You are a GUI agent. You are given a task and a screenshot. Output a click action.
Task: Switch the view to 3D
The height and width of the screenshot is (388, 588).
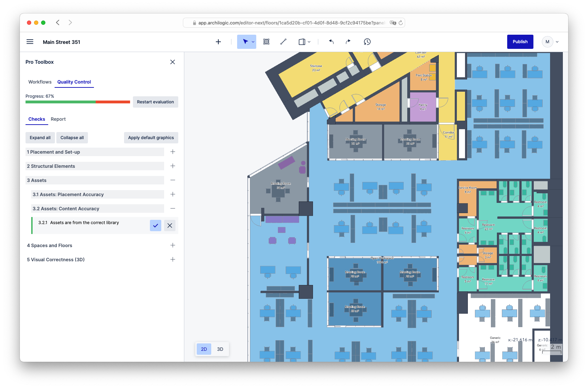tap(220, 349)
